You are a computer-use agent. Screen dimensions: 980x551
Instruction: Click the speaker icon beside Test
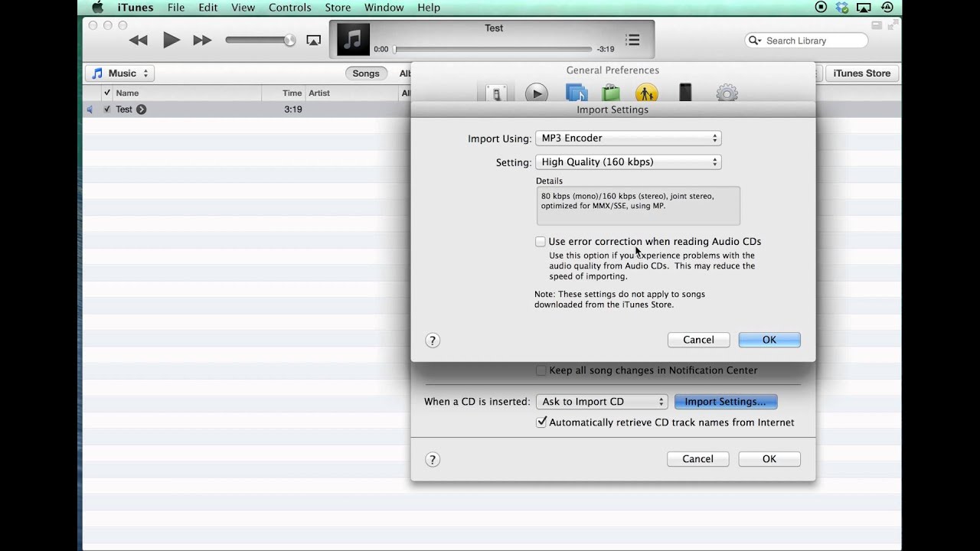90,109
